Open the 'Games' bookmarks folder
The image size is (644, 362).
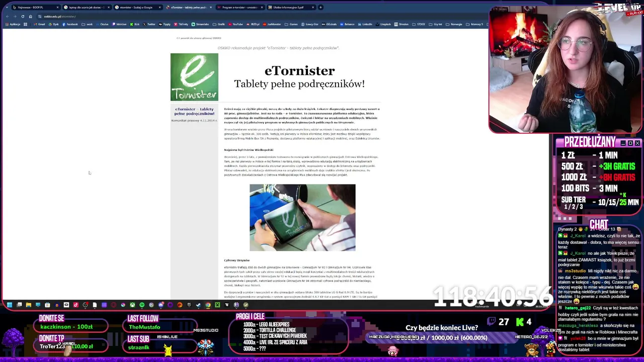[290, 24]
